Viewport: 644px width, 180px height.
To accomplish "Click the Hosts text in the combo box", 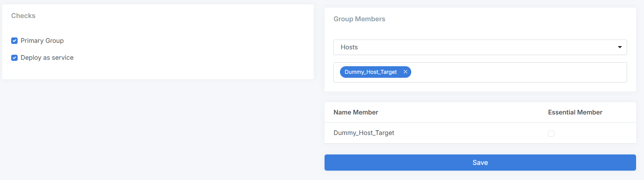I will 349,47.
